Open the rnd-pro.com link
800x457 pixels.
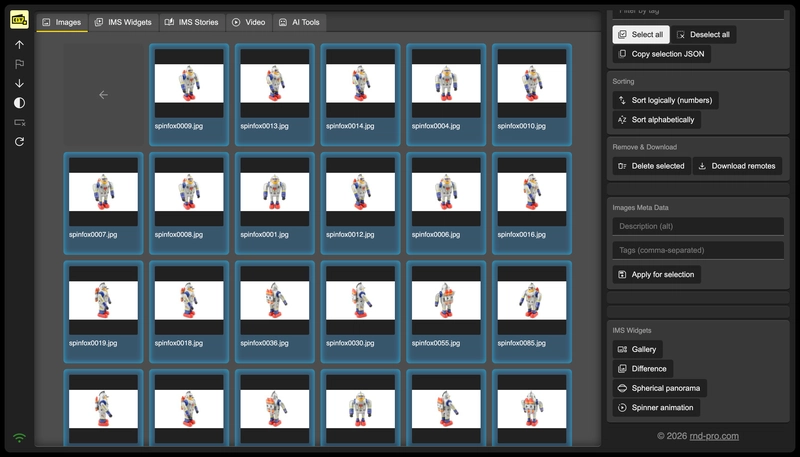714,436
